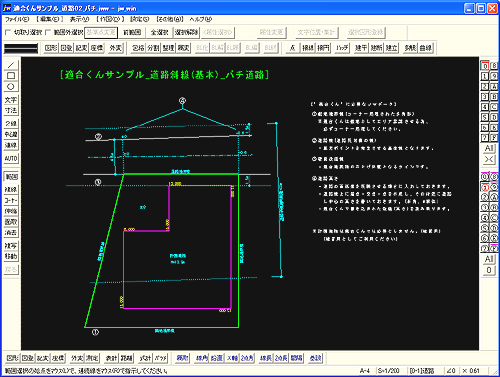This screenshot has width=500, height=377.
Task: Toggle layer 0 button in layer bar
Action: click(485, 66)
